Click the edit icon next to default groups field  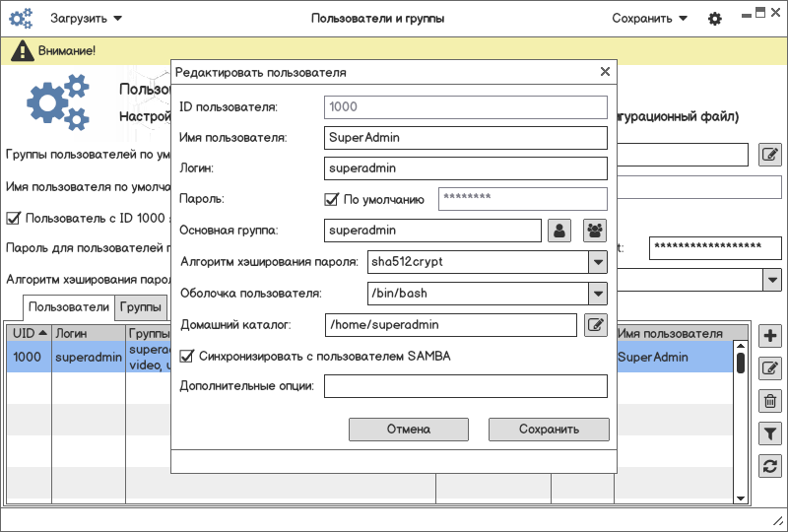(x=770, y=155)
